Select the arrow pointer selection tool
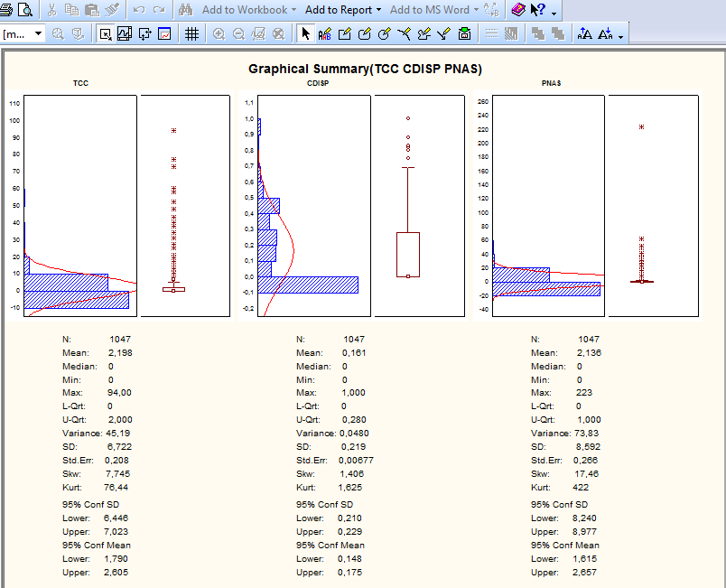Image resolution: width=726 pixels, height=588 pixels. click(x=305, y=34)
